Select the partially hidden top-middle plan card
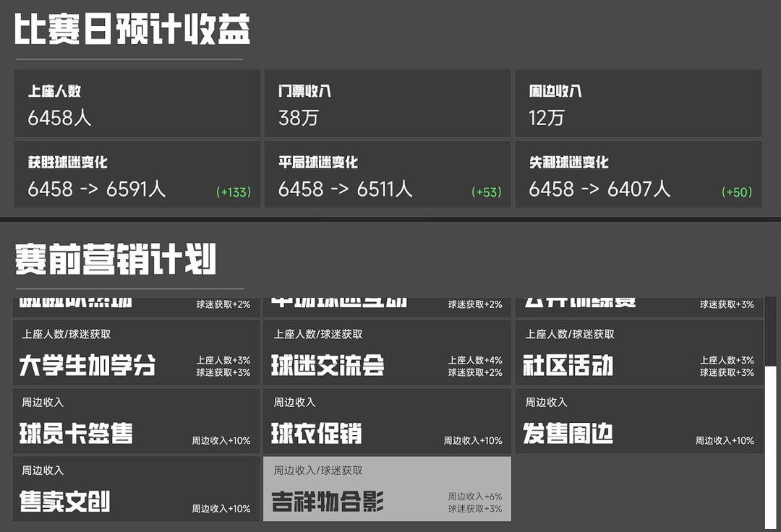781x532 pixels. (x=387, y=307)
